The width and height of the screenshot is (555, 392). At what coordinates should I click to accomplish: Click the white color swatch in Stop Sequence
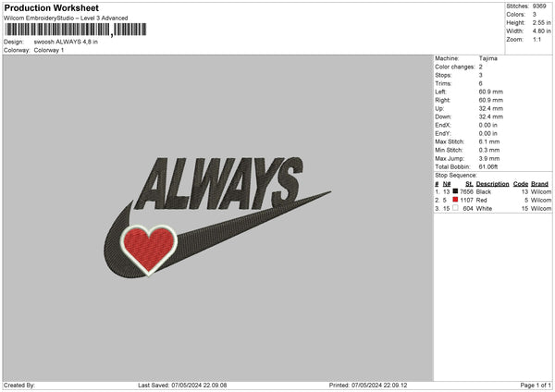tap(455, 208)
